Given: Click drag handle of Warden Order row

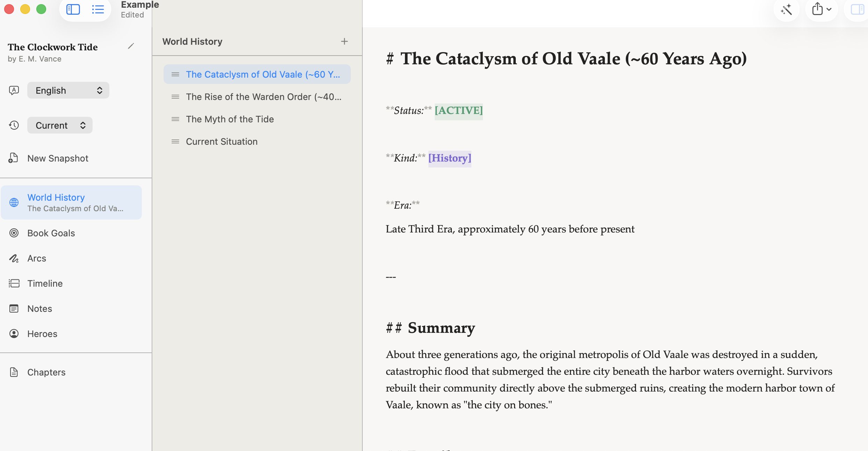Looking at the screenshot, I should click(175, 97).
